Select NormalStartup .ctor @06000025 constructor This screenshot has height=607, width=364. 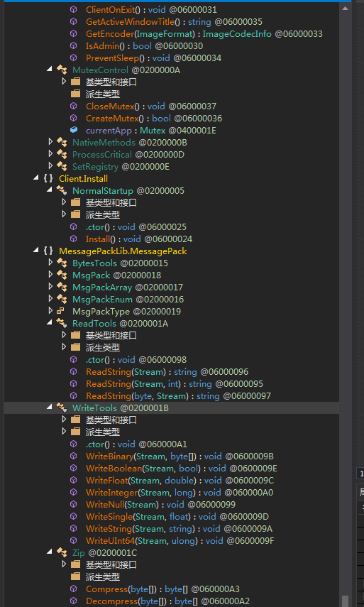136,226
